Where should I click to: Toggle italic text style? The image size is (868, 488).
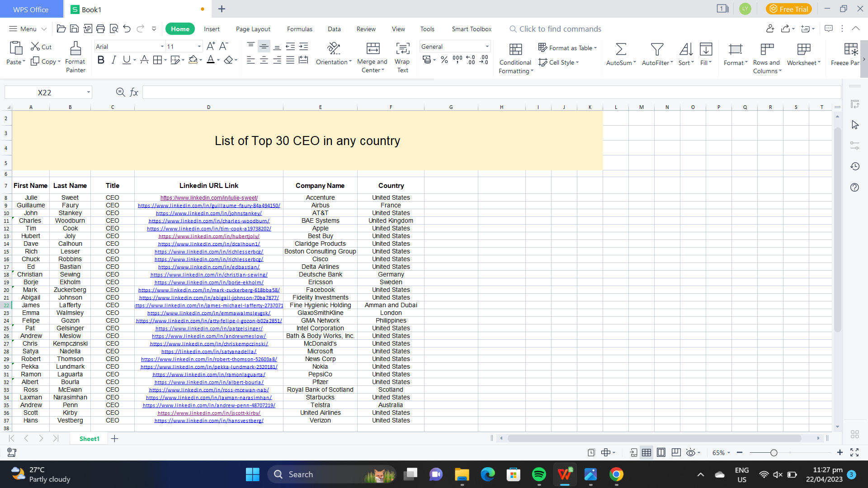[x=113, y=60]
